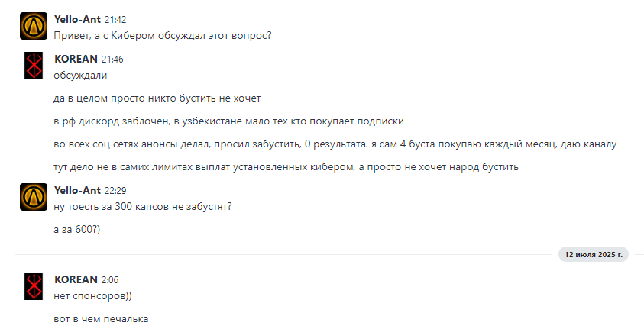Select the message 'Привет, а с Кибером обсуждал этот вопрос?'
Viewport: 644px width, 329px height.
point(163,36)
